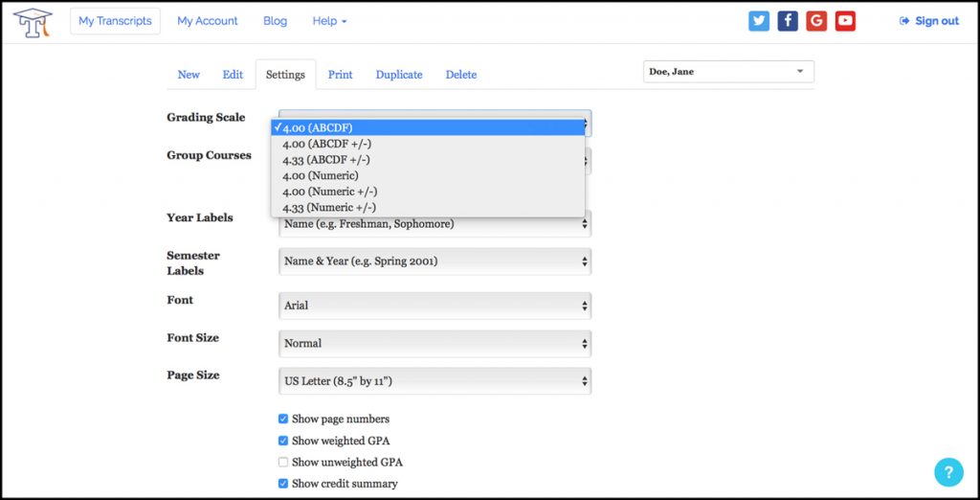Open the Facebook social icon
The image size is (980, 500).
click(788, 21)
